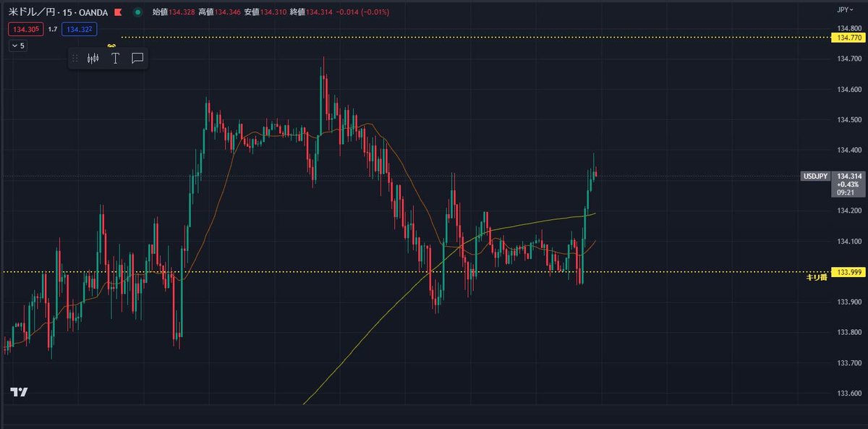Viewport: 868px width, 429px height.
Task: Click the 安値 low value 134.310
Action: click(x=274, y=12)
